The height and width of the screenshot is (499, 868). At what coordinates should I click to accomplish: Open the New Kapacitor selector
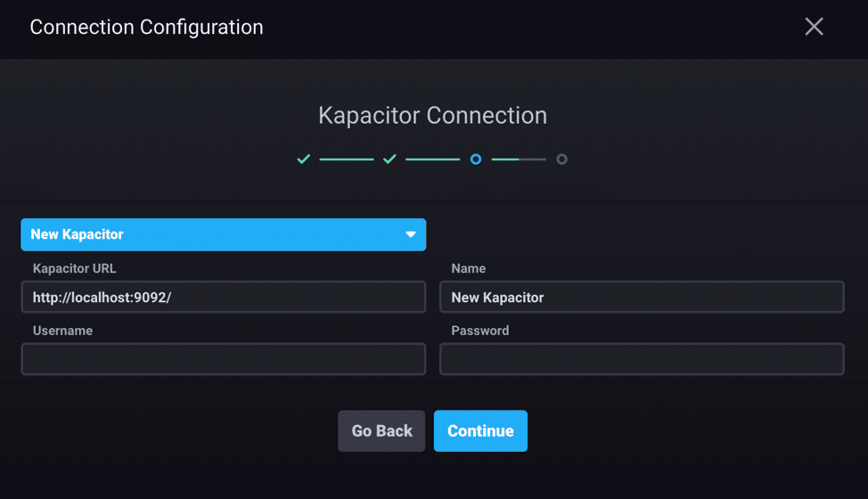coord(223,234)
